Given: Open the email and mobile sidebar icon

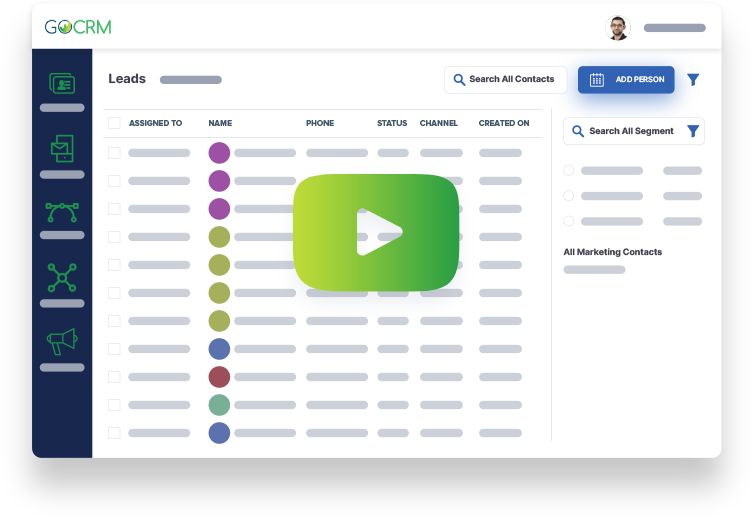Looking at the screenshot, I should 62,148.
